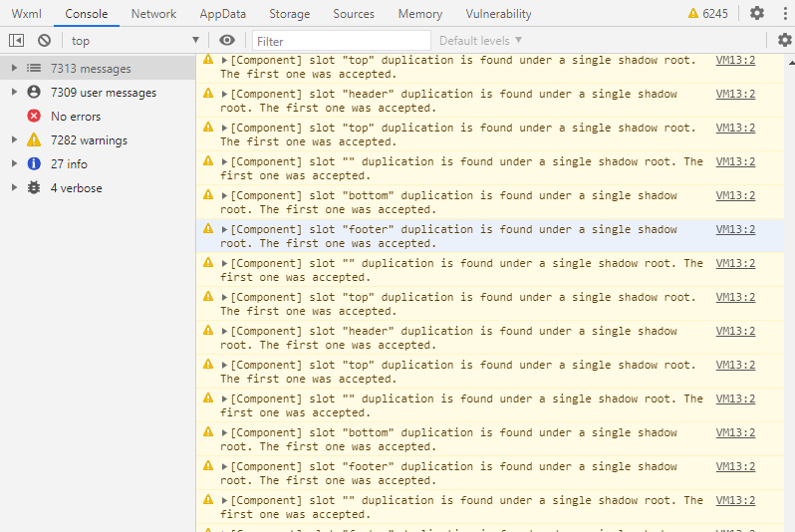Open the AppData tab
Image resolution: width=795 pixels, height=532 pixels.
pos(222,14)
